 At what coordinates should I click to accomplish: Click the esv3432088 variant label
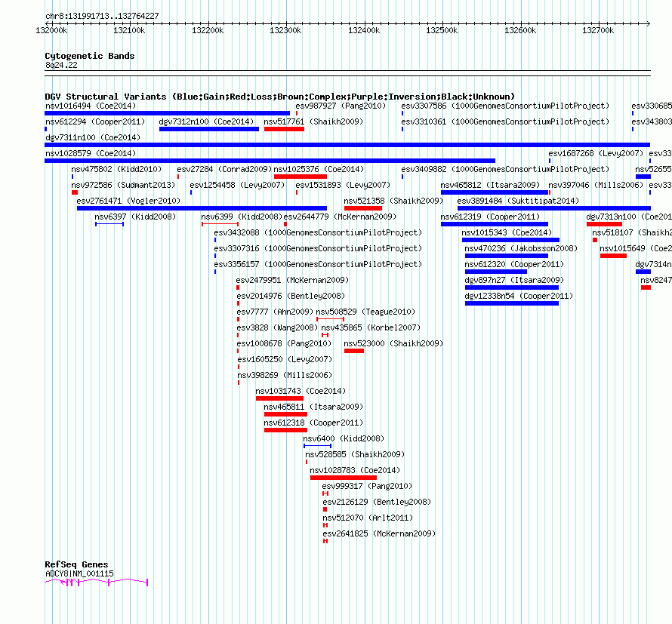[x=318, y=232]
